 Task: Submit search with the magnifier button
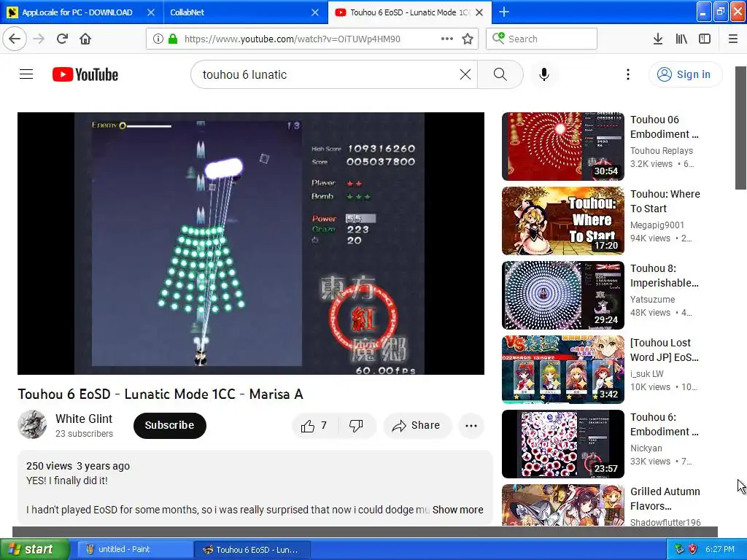tap(500, 74)
